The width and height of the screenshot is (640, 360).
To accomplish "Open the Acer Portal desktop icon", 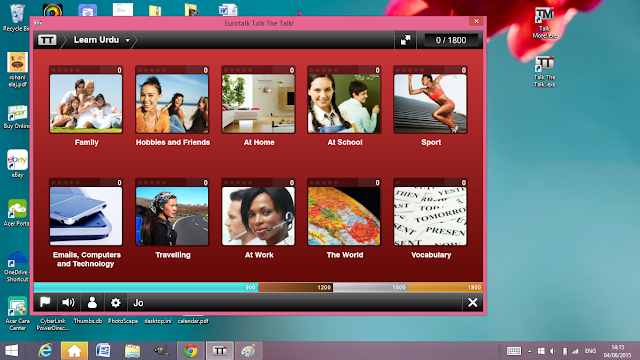I will (x=17, y=213).
